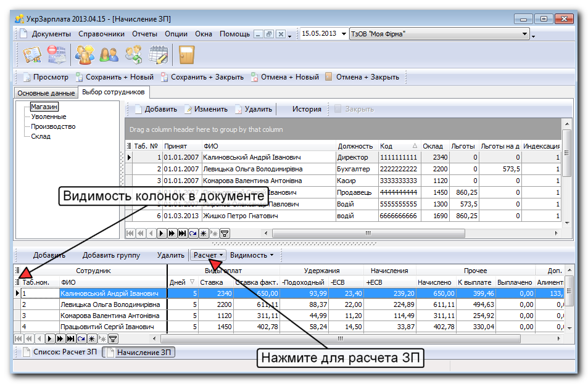
Task: Go to last record in lower grid navigator
Action: pyautogui.click(x=70, y=338)
